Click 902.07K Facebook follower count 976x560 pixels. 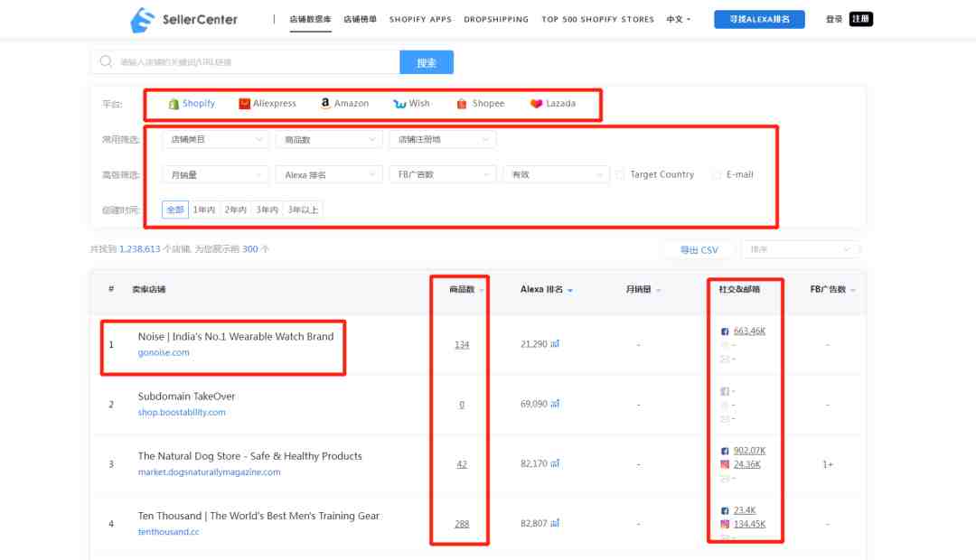pyautogui.click(x=749, y=451)
